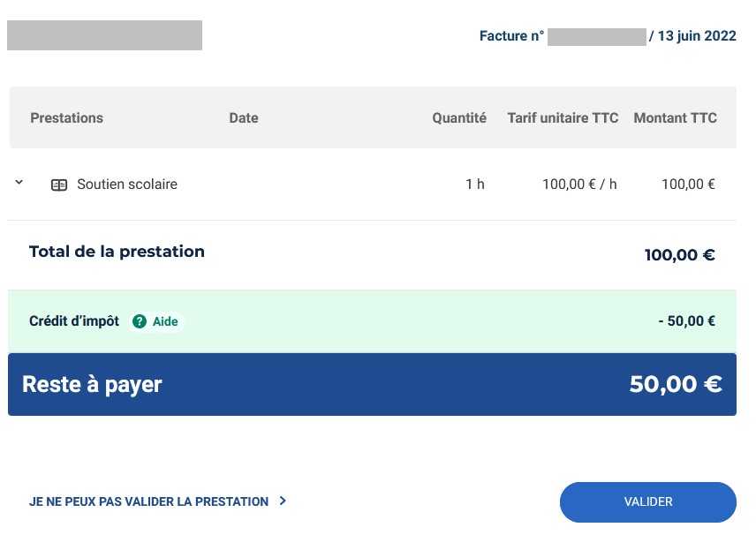
Task: Click the book icon beside Soutien scolaire
Action: point(59,185)
